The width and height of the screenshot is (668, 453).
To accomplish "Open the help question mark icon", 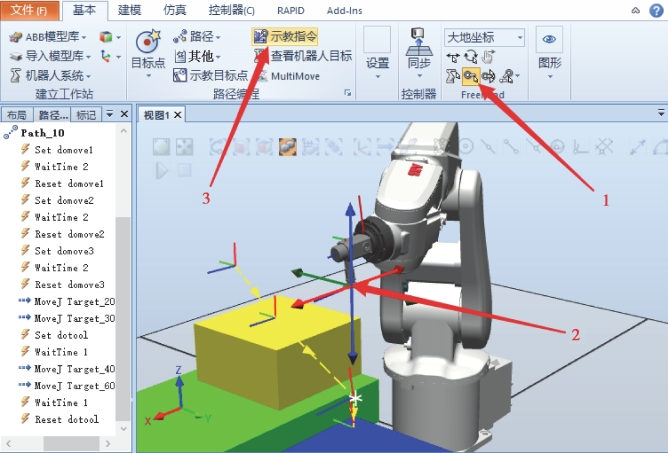I will [x=656, y=10].
